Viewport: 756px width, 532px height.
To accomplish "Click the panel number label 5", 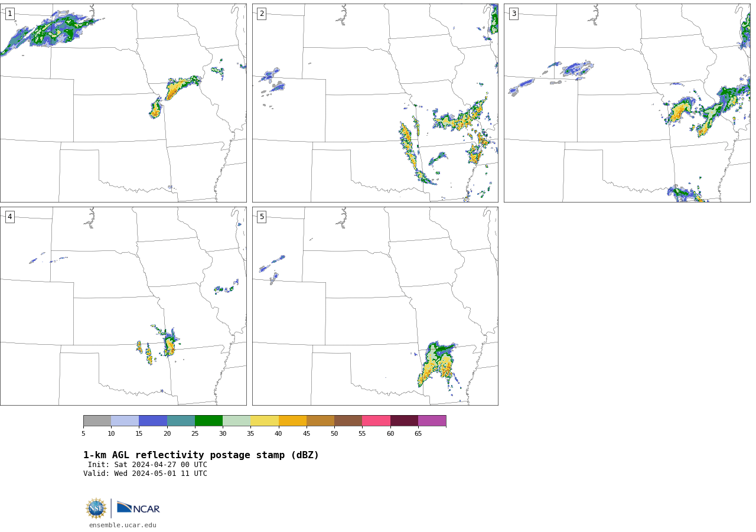I will click(x=262, y=217).
